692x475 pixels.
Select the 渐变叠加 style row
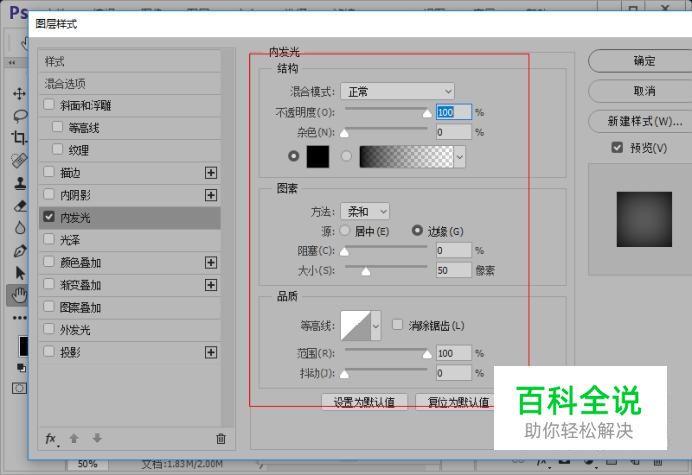click(x=130, y=285)
